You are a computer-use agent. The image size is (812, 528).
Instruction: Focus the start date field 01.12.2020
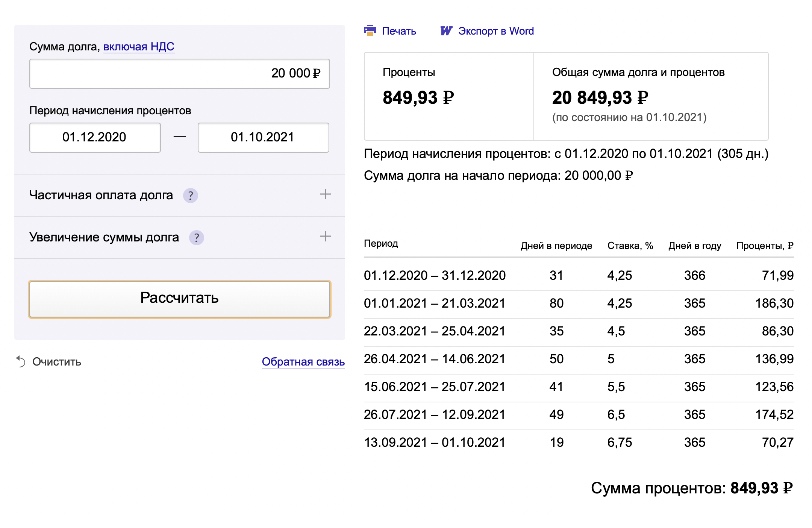tap(95, 138)
